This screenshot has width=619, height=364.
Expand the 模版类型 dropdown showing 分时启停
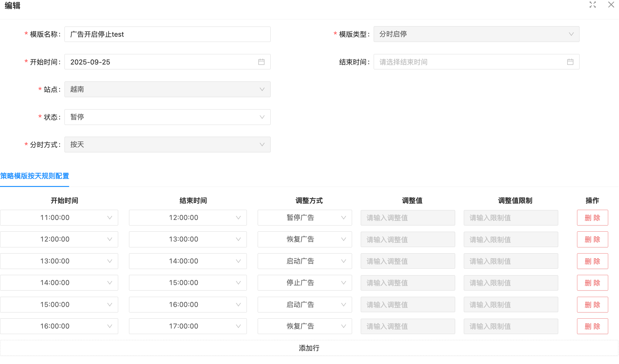click(x=476, y=34)
